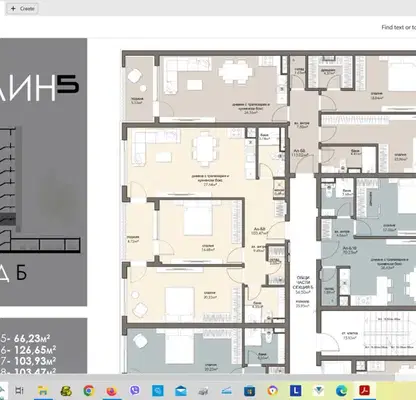
Task: Click the building section diagram thumbnail
Action: [x=40, y=189]
